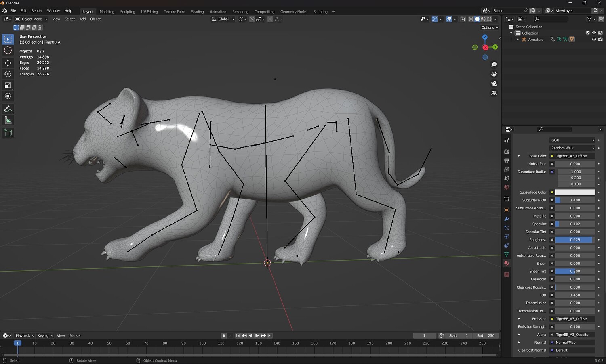606x364 pixels.
Task: Open the Global transform orientation dropdown
Action: pyautogui.click(x=223, y=19)
